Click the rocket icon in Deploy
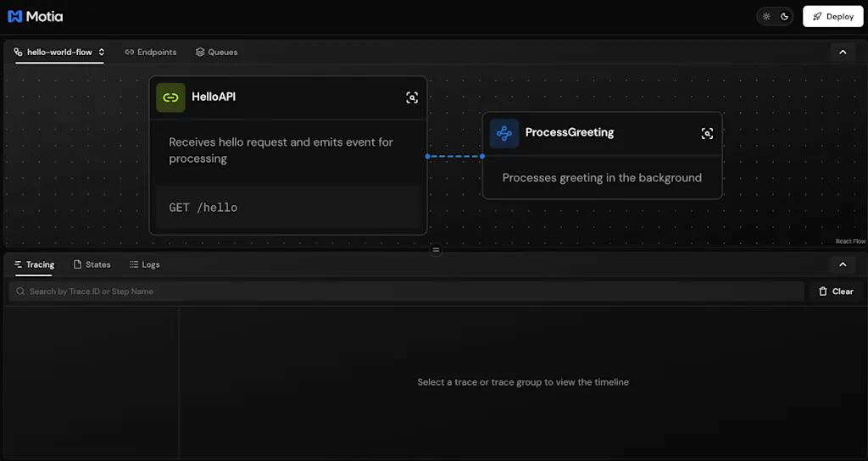Screen dimensions: 868x461 817,17
